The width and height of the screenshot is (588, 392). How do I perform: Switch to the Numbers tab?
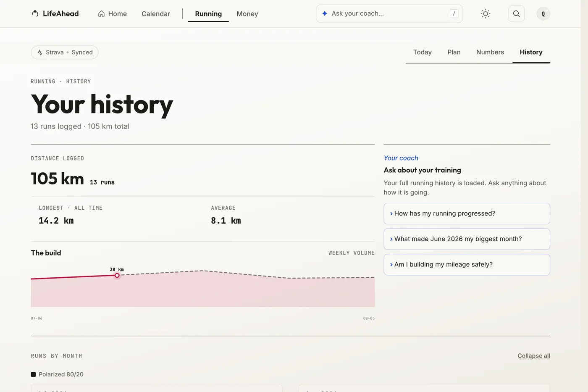click(490, 52)
